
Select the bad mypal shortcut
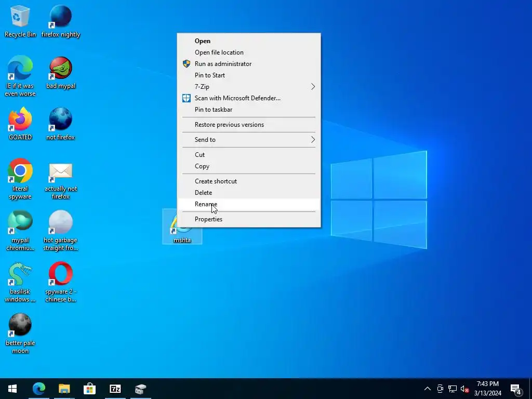click(60, 73)
